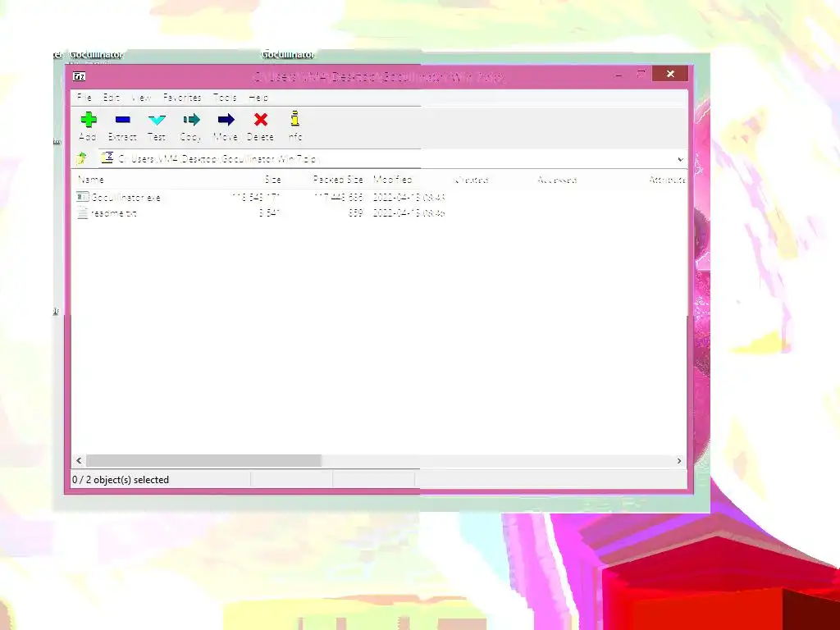
Task: Sort by the Name column header
Action: tap(91, 180)
